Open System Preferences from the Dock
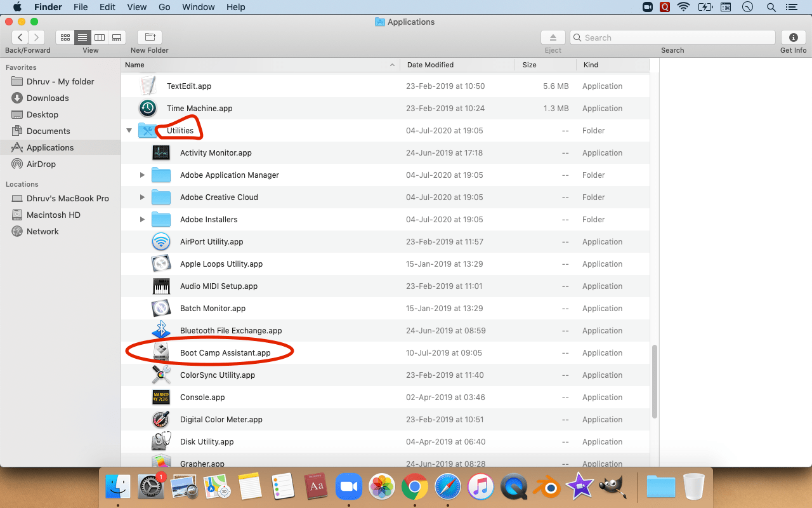 (x=151, y=488)
